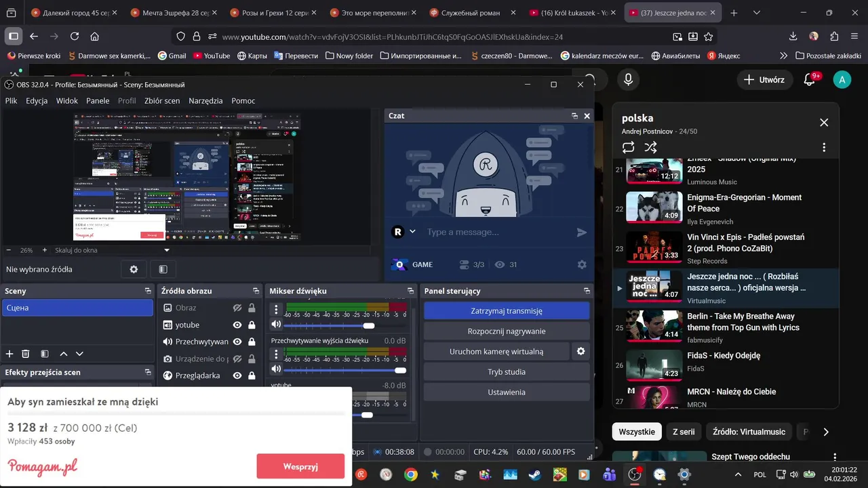Expand chat account dropdown chevron
This screenshot has width=868, height=488.
click(x=412, y=232)
